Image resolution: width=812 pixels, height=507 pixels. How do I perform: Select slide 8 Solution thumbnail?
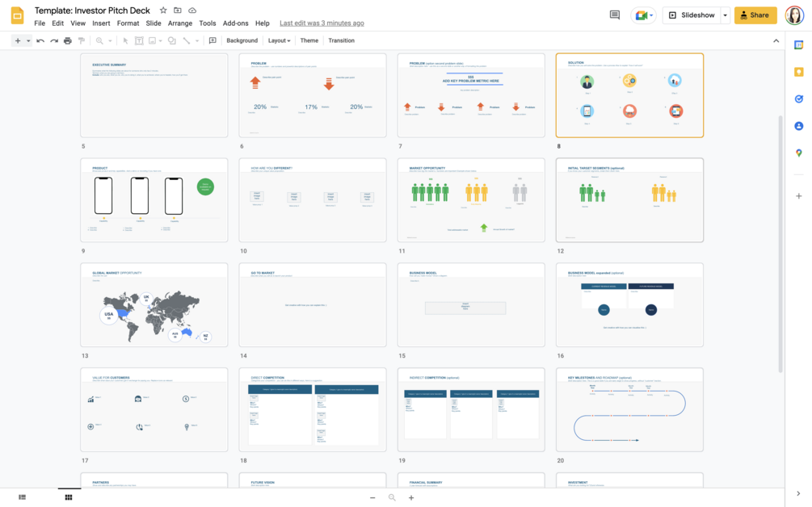point(629,95)
